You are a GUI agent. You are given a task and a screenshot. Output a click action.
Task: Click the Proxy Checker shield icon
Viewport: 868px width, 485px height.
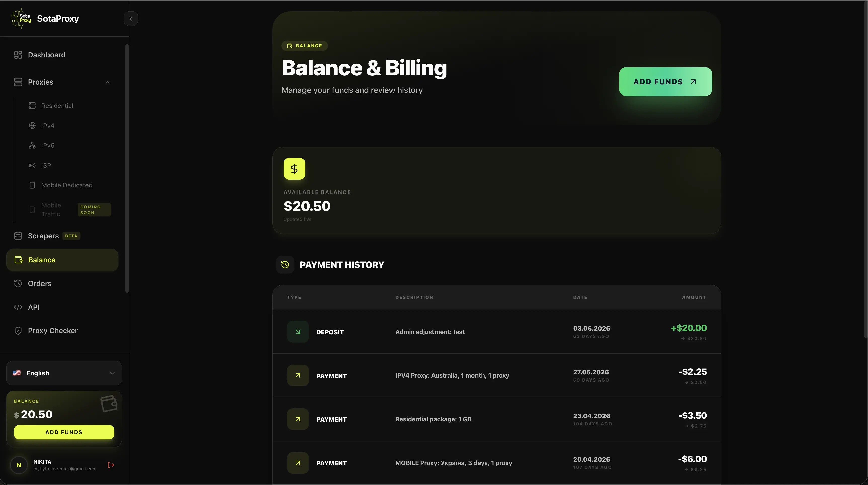click(18, 331)
